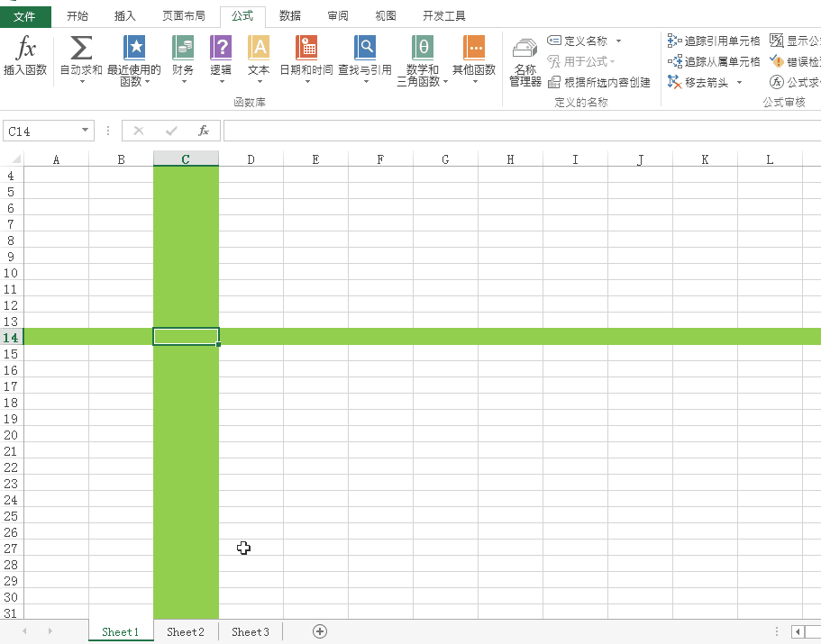Open the Logical (逻辑) functions list
Screen dimensions: 821x644
221,59
